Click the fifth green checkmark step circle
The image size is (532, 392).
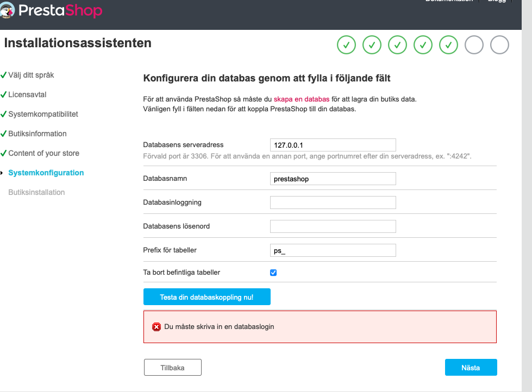coord(448,46)
